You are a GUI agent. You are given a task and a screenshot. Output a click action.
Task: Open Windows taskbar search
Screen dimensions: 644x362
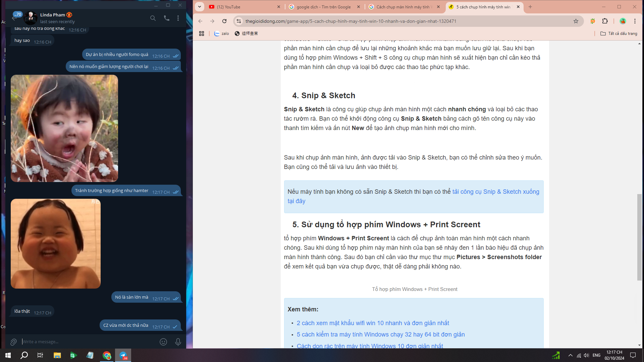(24, 355)
